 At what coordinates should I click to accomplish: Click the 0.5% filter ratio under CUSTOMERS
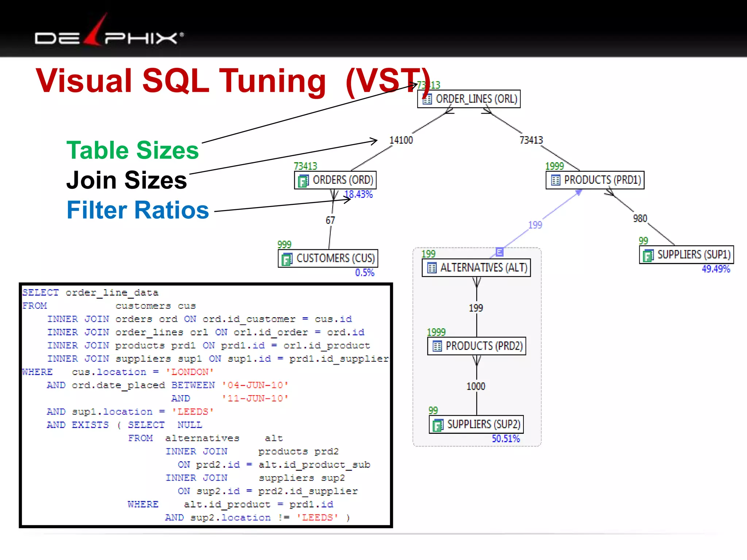click(365, 273)
